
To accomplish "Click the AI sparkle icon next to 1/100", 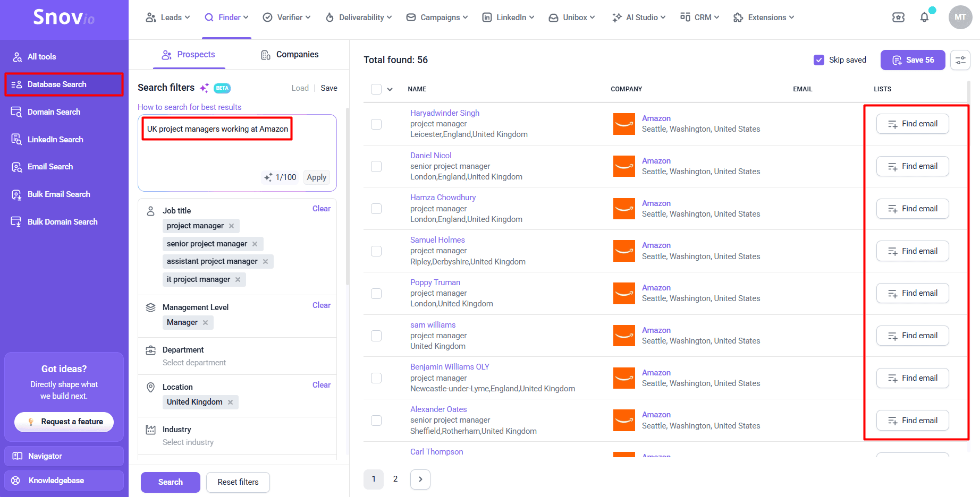I will point(268,177).
